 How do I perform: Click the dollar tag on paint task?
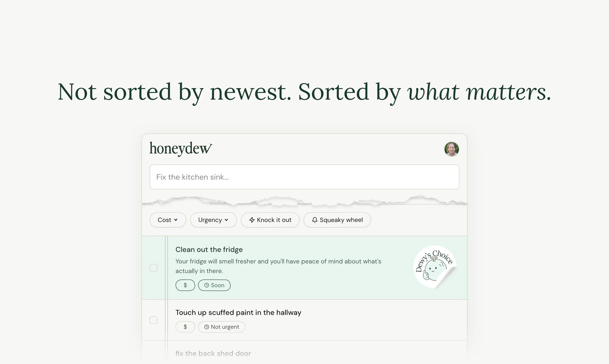point(185,327)
